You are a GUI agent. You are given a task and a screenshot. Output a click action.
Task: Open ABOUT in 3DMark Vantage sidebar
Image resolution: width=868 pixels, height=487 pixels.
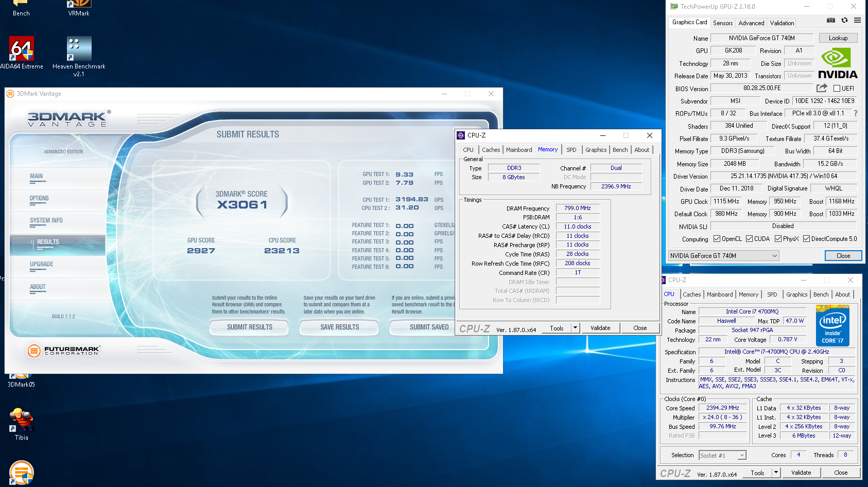58,289
